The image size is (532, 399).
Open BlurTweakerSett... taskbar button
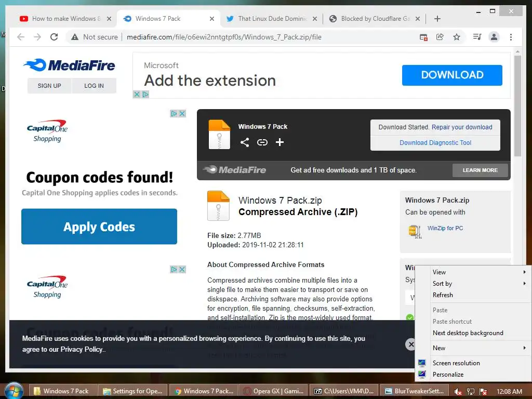414,391
